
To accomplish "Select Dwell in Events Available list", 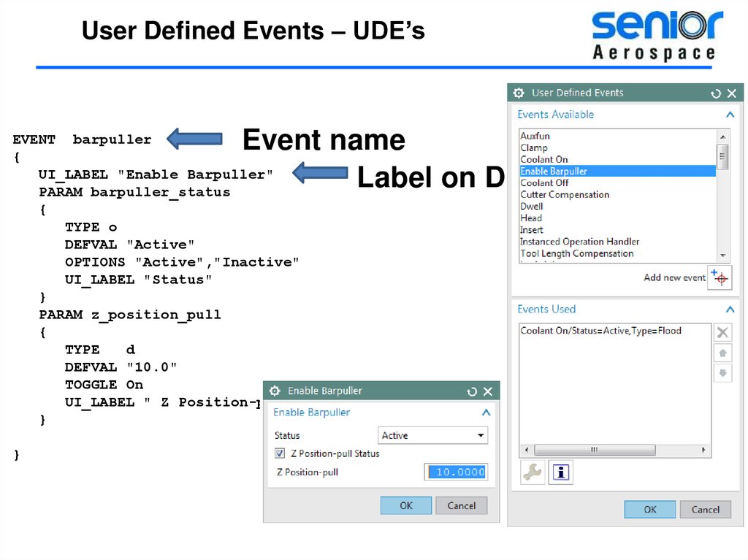I will 618,206.
